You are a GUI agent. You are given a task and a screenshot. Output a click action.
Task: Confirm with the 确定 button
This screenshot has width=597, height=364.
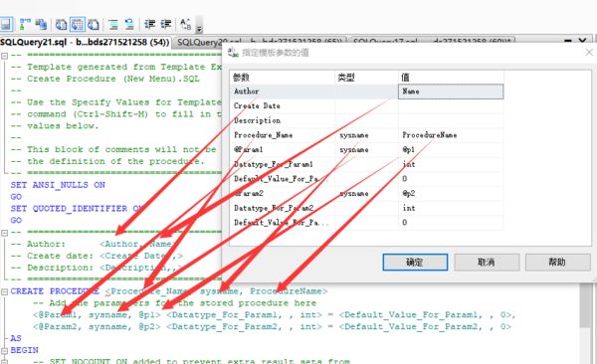(415, 262)
